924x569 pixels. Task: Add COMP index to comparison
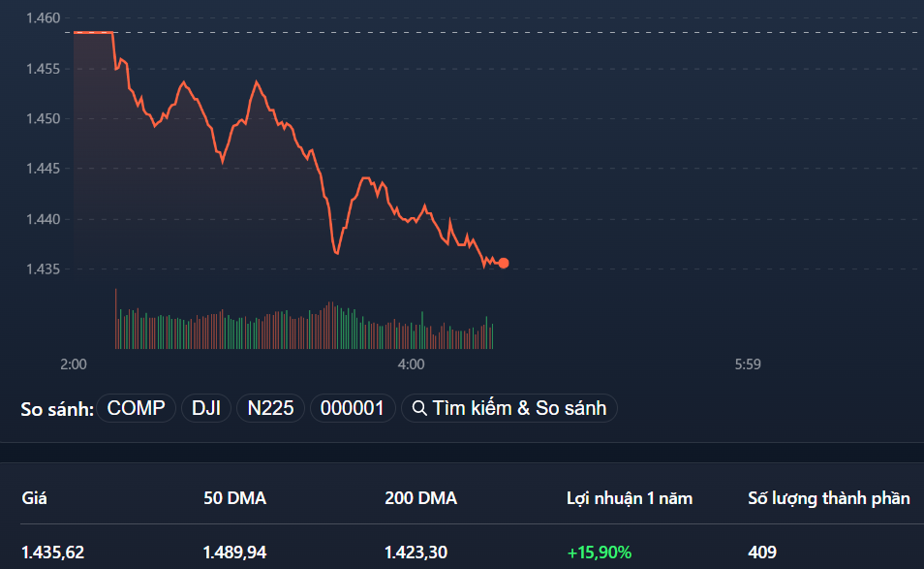pos(137,408)
